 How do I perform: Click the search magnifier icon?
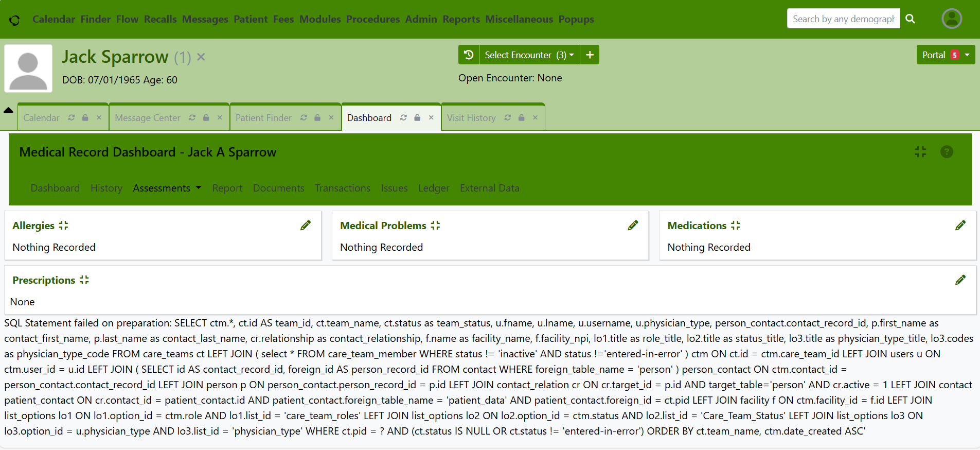click(x=910, y=19)
